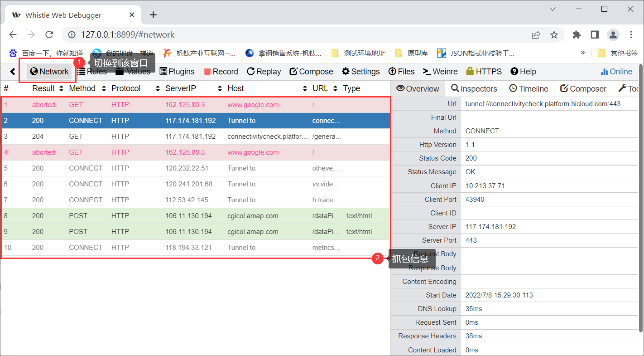Select request row 3 with 204 result
Image resolution: width=644 pixels, height=356 pixels.
(x=196, y=137)
